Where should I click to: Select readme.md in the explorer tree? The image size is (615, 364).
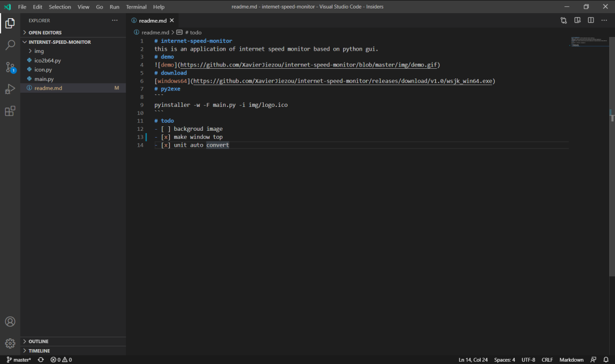pos(73,88)
